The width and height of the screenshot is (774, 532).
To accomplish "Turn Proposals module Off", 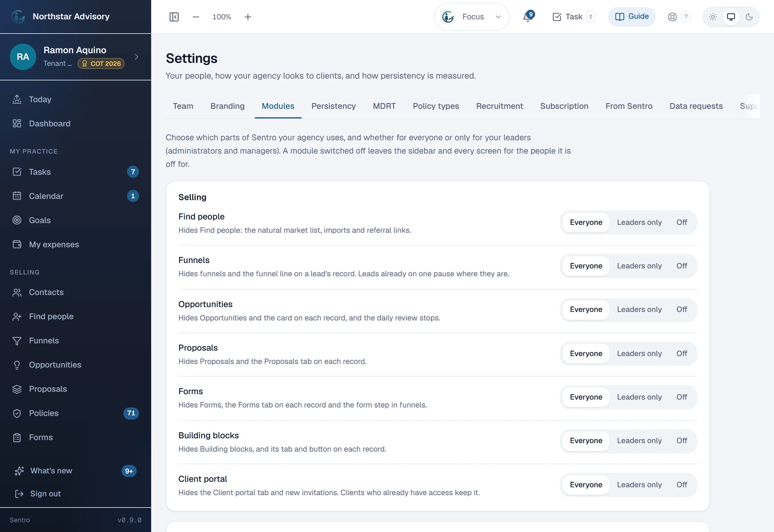I will pyautogui.click(x=681, y=353).
